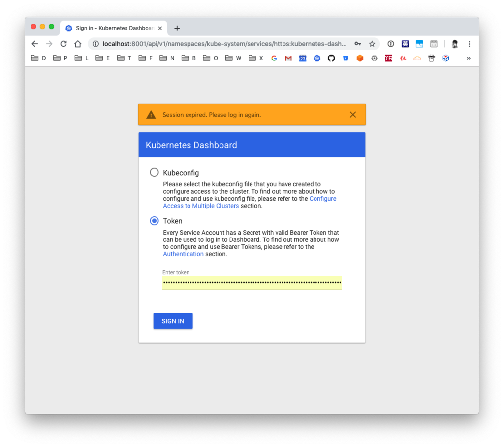Open the 1Password extension icon
This screenshot has width=504, height=447.
tap(390, 44)
